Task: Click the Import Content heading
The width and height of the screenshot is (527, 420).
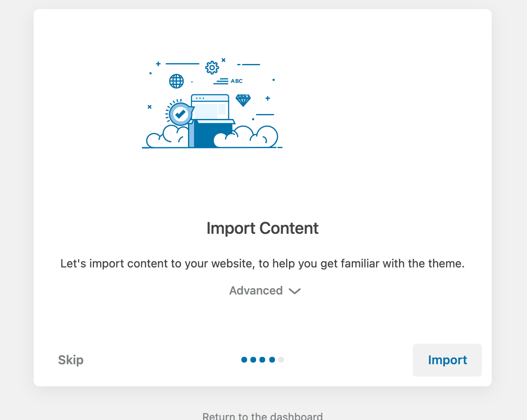Action: tap(263, 228)
